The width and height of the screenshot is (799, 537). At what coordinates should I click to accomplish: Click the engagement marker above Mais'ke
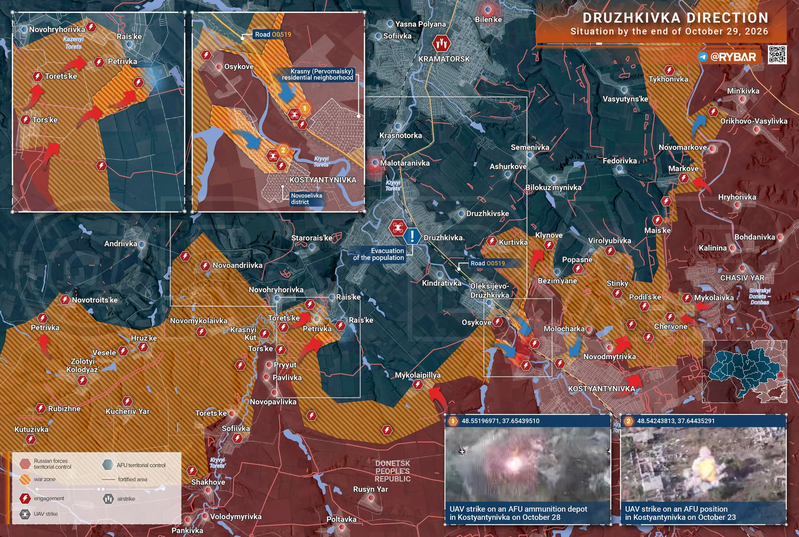click(x=657, y=220)
